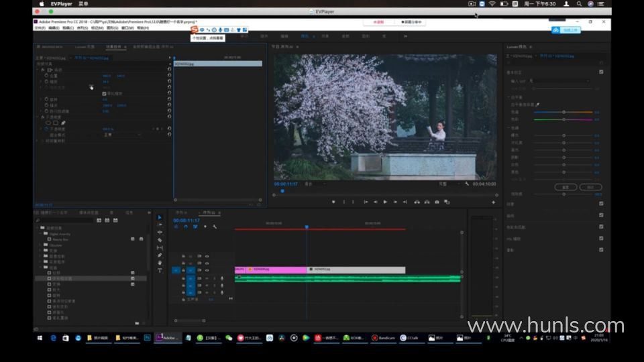Select the Razor tool
Screen dimensions: 644x362
[160, 240]
